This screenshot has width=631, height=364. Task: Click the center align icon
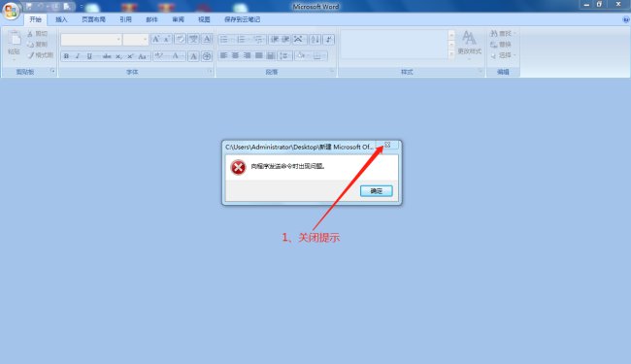coord(236,55)
